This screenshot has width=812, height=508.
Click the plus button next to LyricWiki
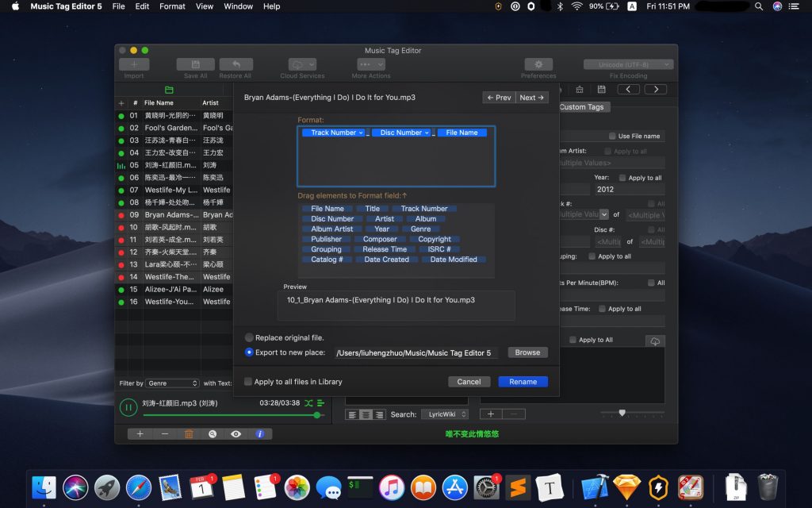click(491, 414)
